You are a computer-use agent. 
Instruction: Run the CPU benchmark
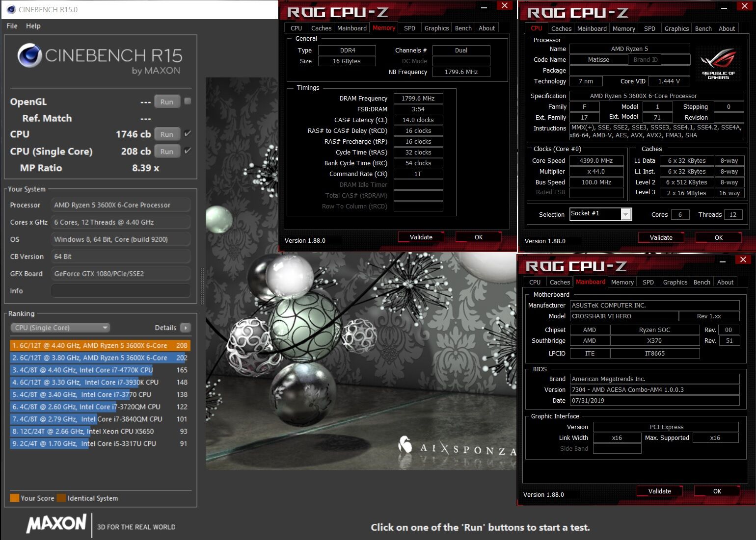(167, 134)
